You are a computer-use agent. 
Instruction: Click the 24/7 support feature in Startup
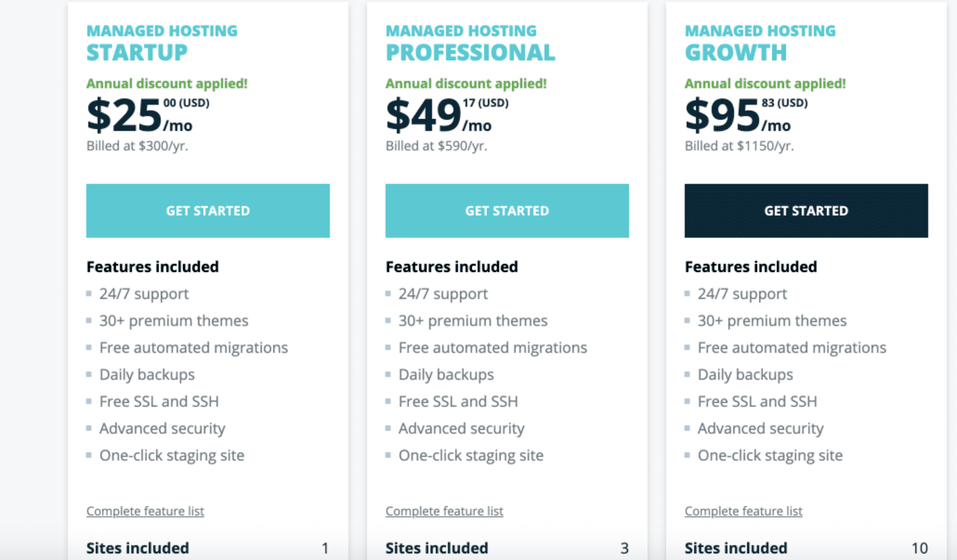(x=144, y=293)
